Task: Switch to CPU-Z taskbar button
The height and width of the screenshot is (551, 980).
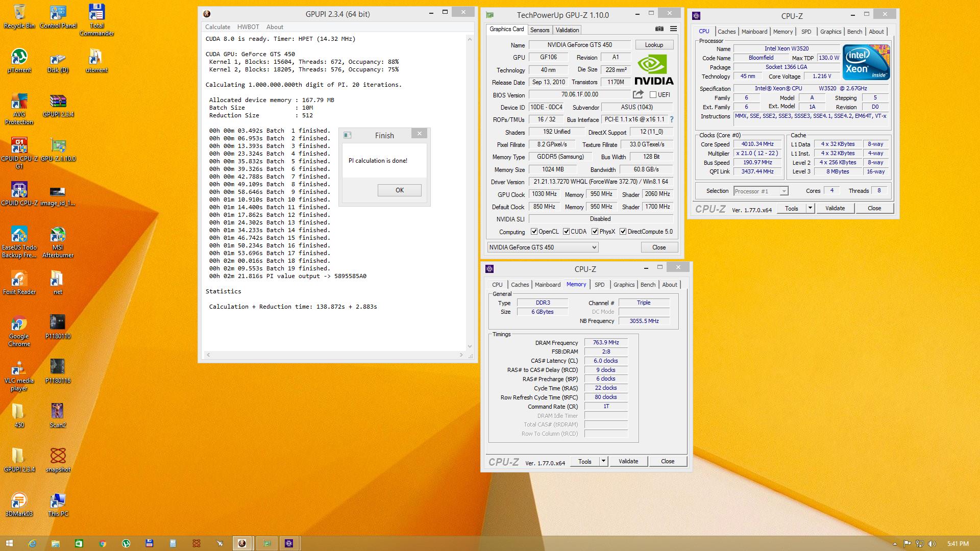Action: point(289,543)
